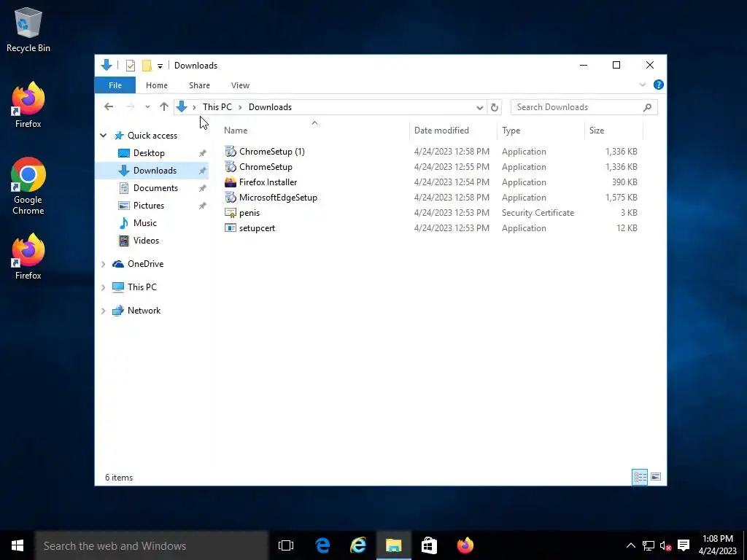Select Music in the navigation pane
This screenshot has width=747, height=560.
pos(145,223)
